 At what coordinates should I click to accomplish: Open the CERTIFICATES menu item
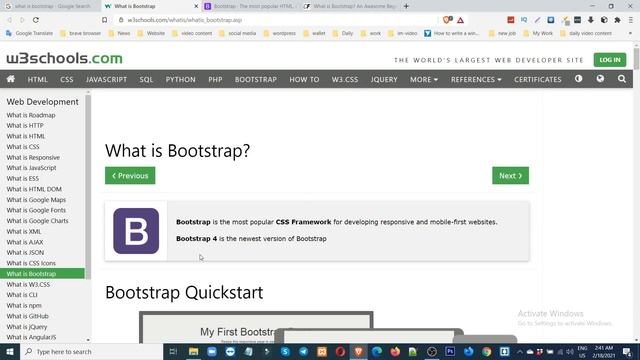click(x=538, y=79)
